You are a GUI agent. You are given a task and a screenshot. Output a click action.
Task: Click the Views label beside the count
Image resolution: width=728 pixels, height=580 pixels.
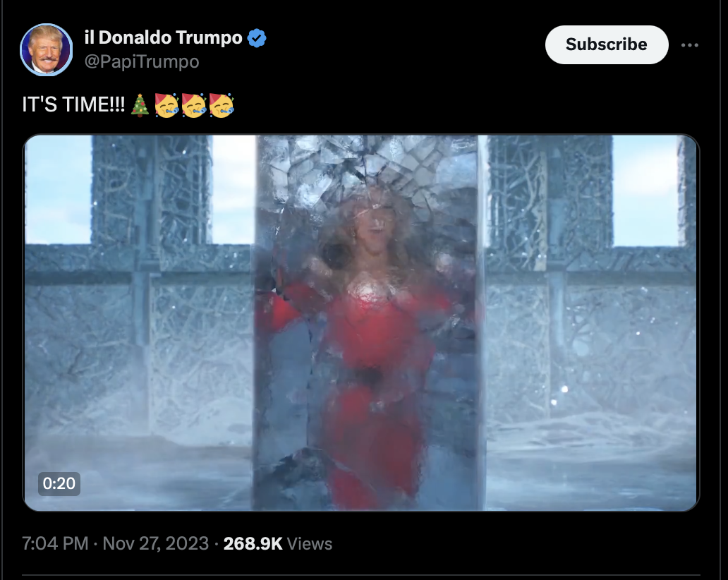click(x=309, y=544)
